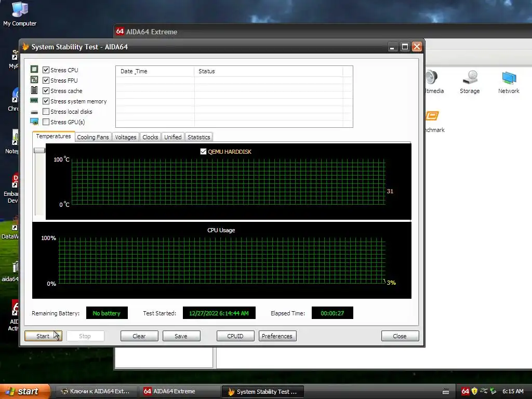Click Test Started timestamp value
The image size is (532, 399).
point(219,313)
